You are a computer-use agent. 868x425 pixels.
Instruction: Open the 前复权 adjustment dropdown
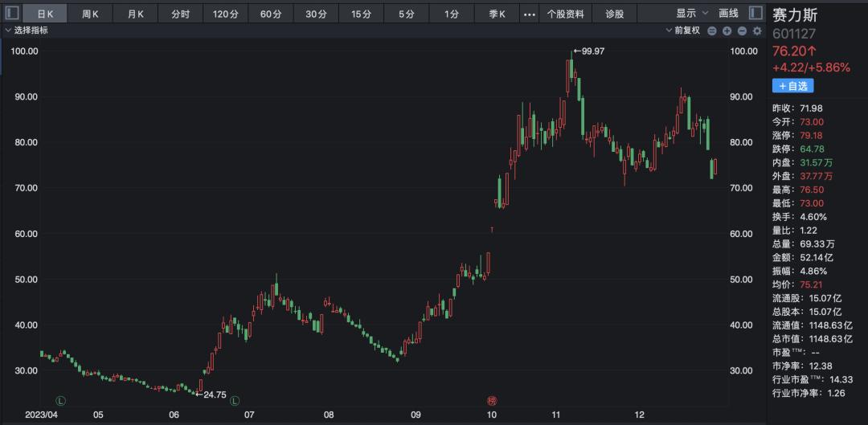tap(683, 31)
